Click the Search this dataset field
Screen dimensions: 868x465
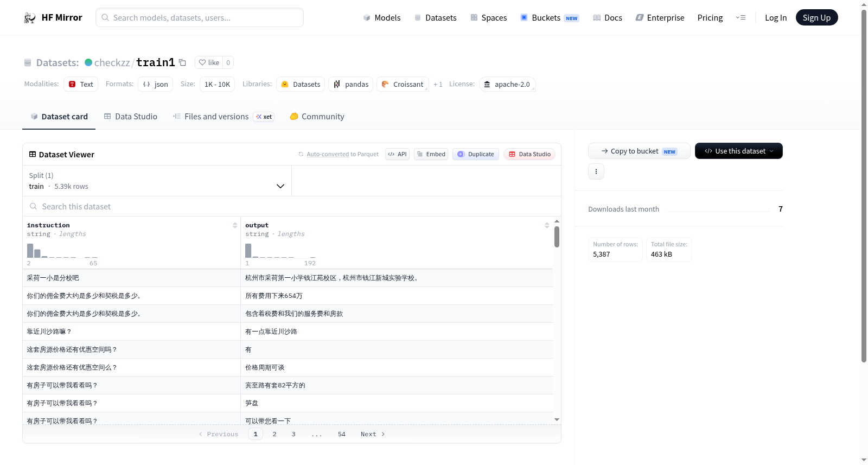tap(292, 207)
